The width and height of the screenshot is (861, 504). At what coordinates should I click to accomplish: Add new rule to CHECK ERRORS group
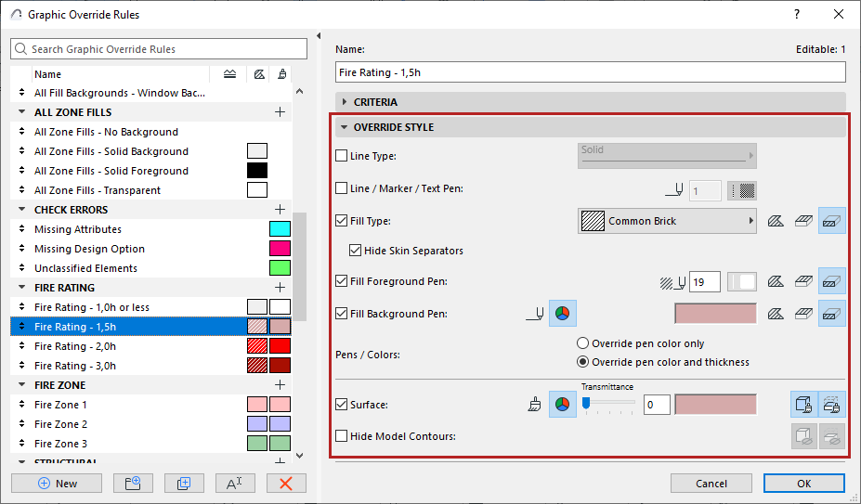(280, 209)
